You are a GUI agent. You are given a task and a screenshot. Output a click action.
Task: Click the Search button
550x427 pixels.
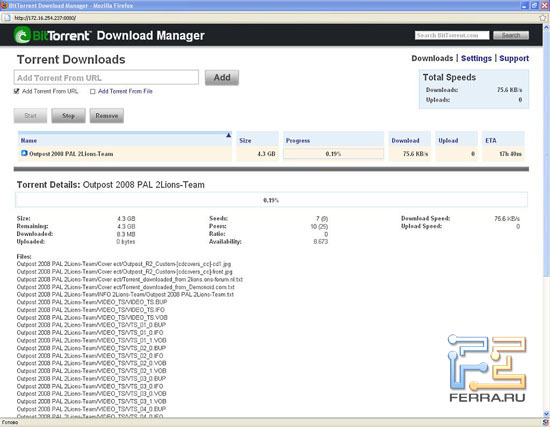[511, 35]
